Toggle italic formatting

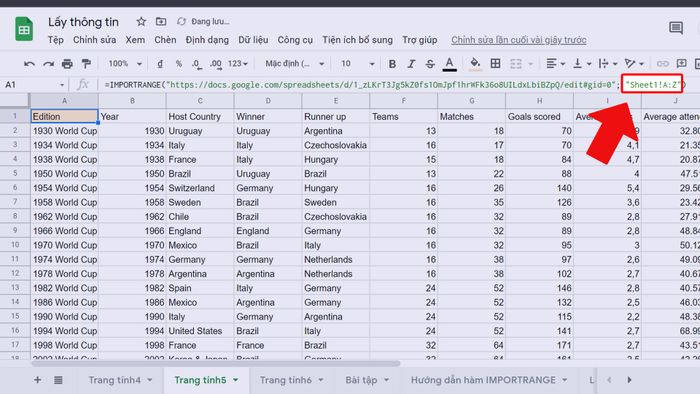tap(411, 64)
